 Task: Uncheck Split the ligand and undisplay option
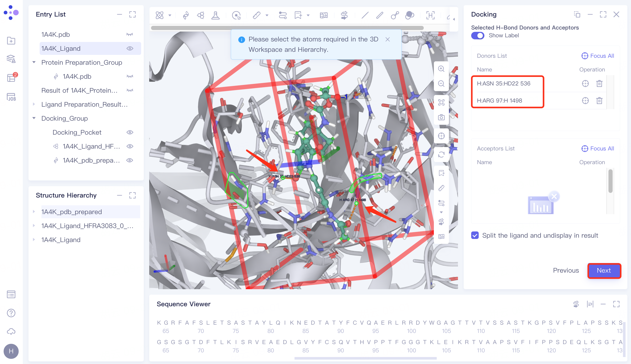click(475, 235)
